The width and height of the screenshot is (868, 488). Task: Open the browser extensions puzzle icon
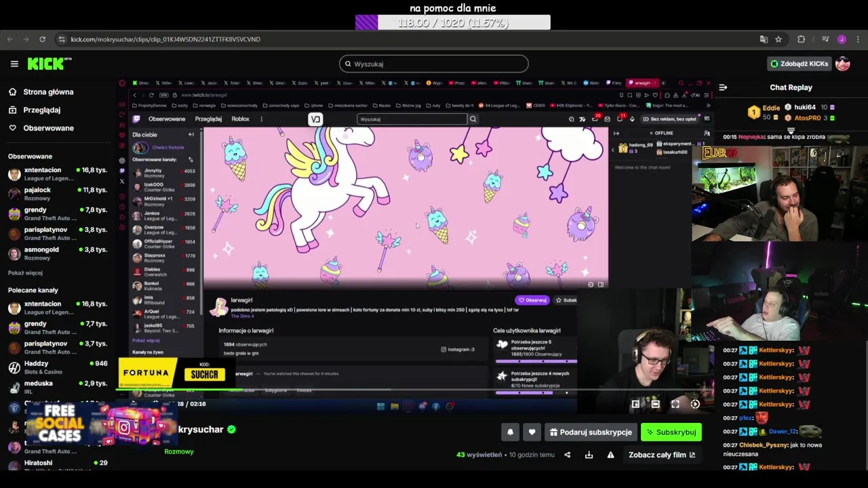click(801, 39)
